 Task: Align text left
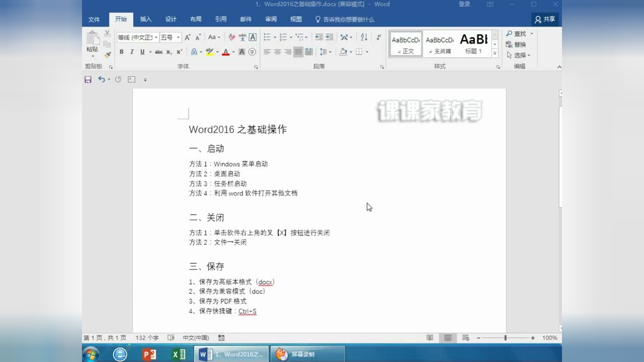tap(267, 52)
